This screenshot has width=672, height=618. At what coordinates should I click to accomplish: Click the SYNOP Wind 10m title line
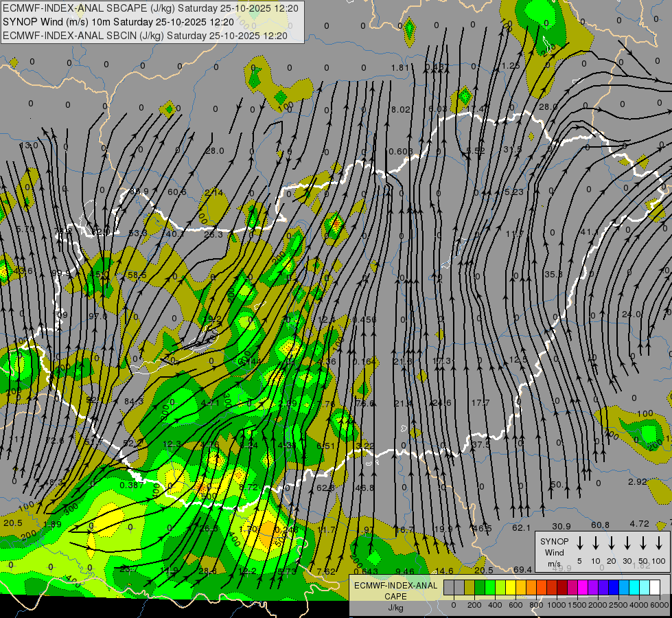pos(118,22)
